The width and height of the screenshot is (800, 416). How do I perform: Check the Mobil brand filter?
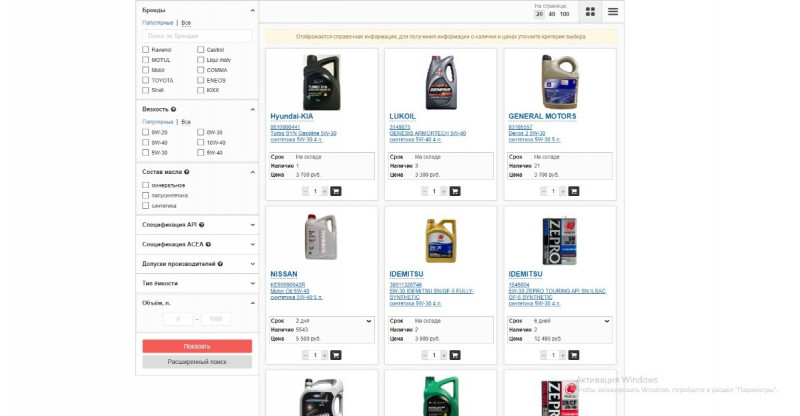(x=146, y=70)
